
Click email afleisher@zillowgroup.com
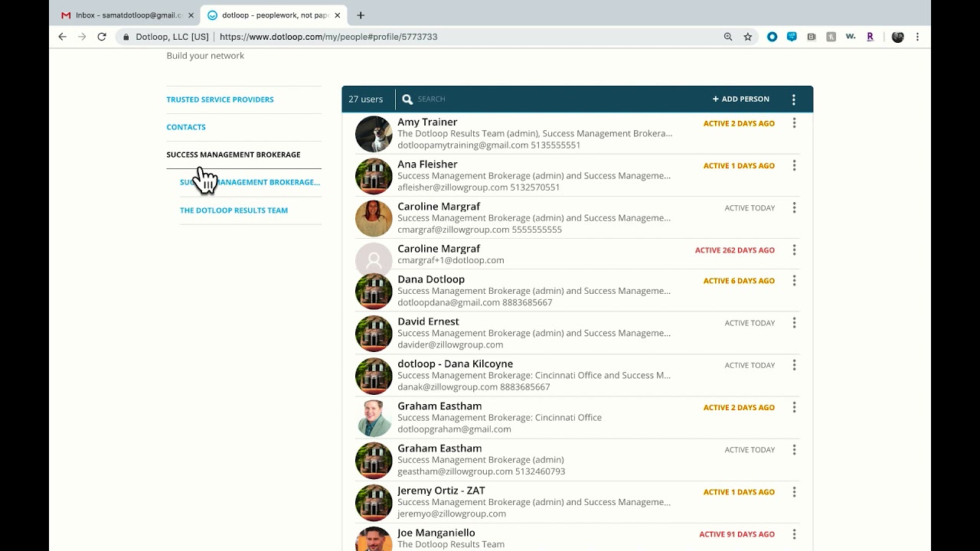pyautogui.click(x=452, y=187)
